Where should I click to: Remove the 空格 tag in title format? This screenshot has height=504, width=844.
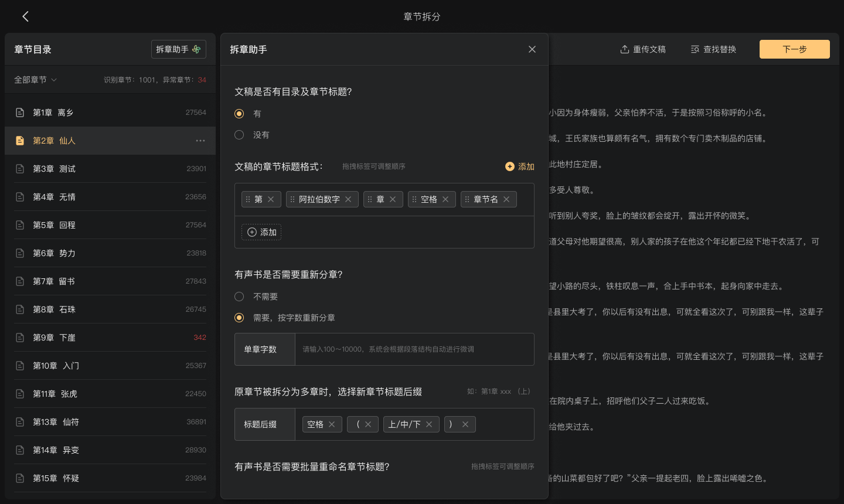click(x=445, y=199)
